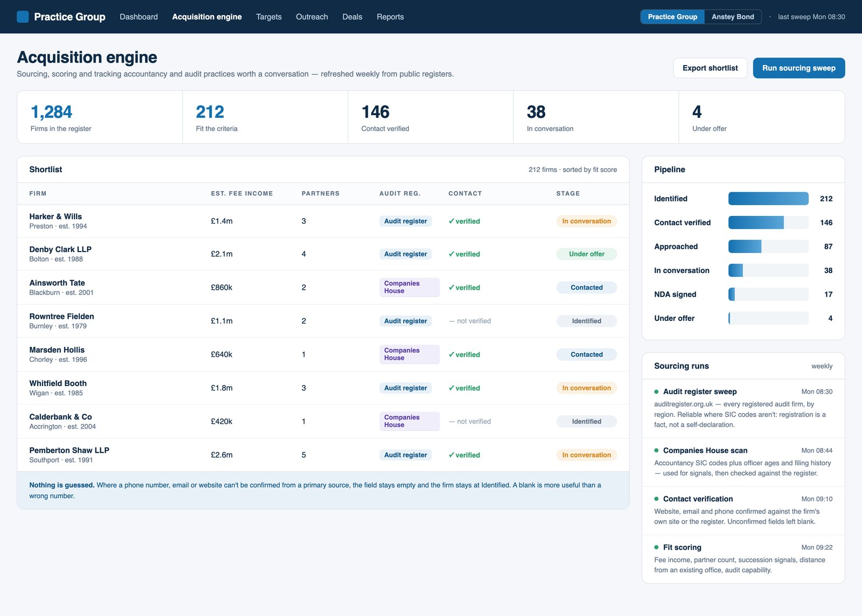Click the verified checkmark for Harker & Wills

(x=451, y=221)
